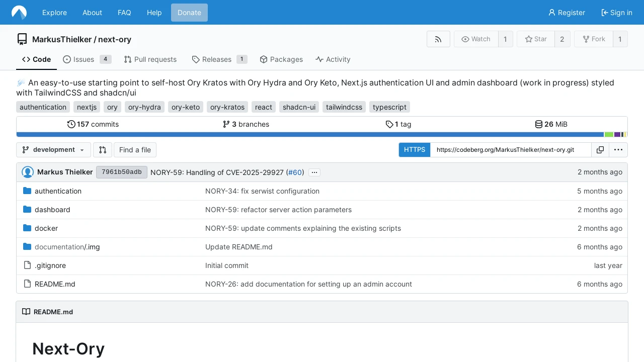Click Markus Thielker's avatar image
Image resolution: width=644 pixels, height=362 pixels.
pyautogui.click(x=28, y=172)
